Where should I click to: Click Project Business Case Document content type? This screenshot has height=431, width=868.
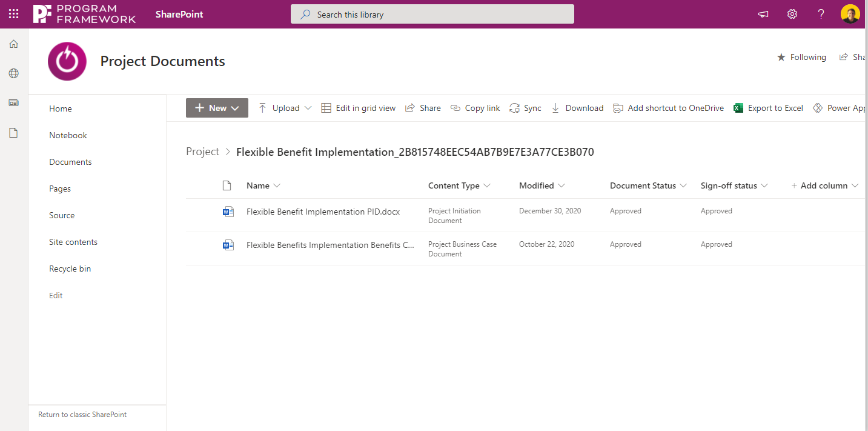coord(462,249)
